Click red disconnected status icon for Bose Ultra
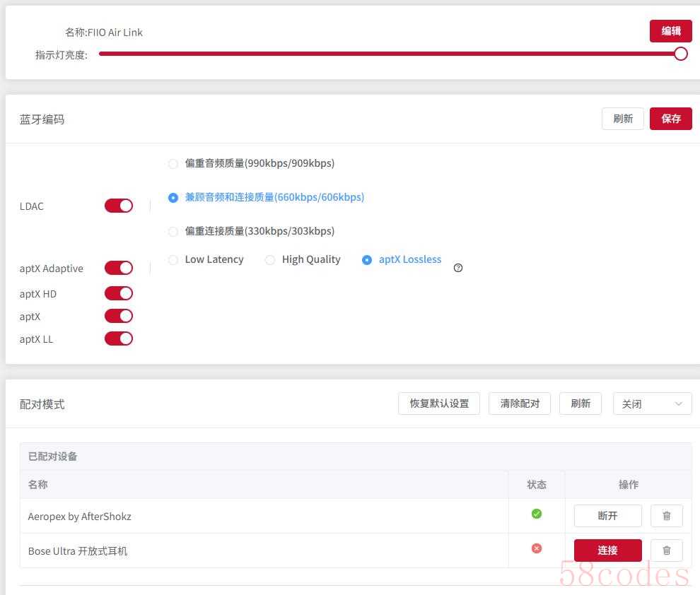 (x=537, y=548)
